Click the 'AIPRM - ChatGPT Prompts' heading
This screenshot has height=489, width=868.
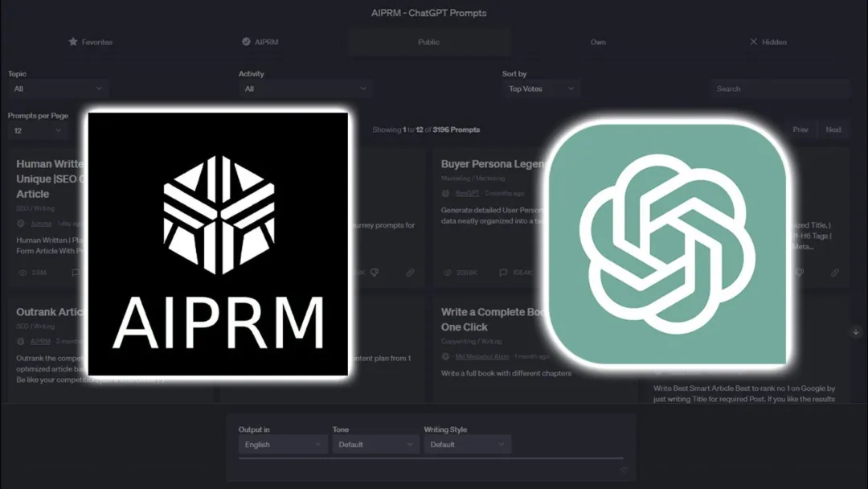tap(429, 13)
